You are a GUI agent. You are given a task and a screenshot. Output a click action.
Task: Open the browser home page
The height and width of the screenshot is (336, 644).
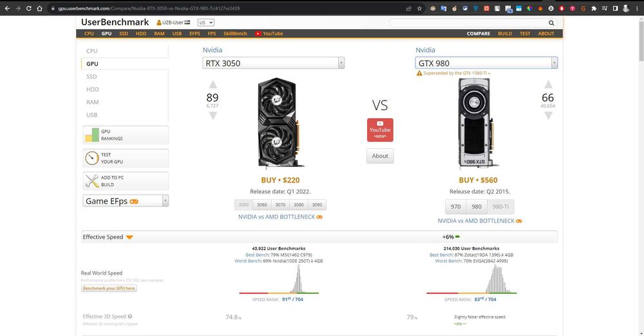(x=39, y=8)
